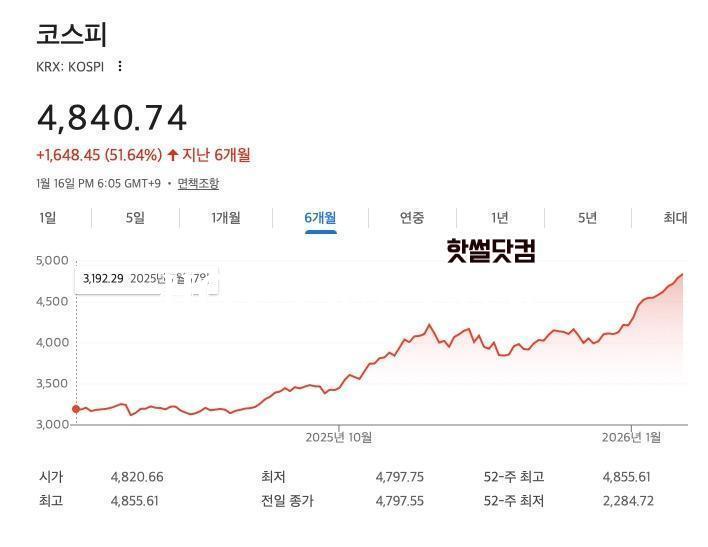The height and width of the screenshot is (547, 708).
Task: Click the 전일 종가 value 4,797.55
Action: pos(400,501)
